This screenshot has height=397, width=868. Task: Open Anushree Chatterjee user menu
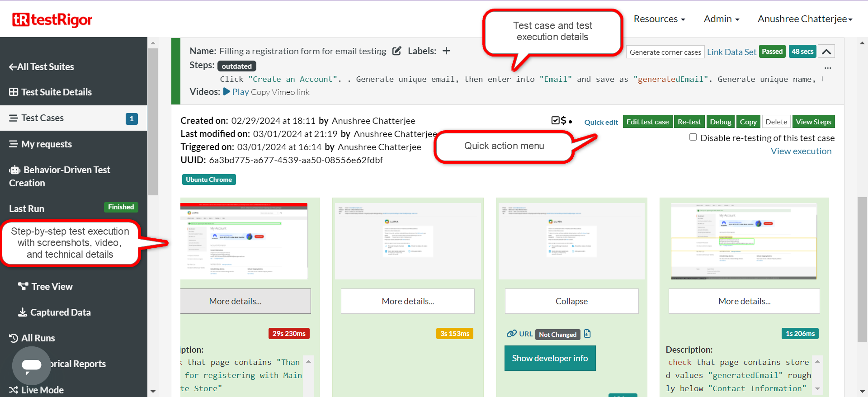pos(805,19)
